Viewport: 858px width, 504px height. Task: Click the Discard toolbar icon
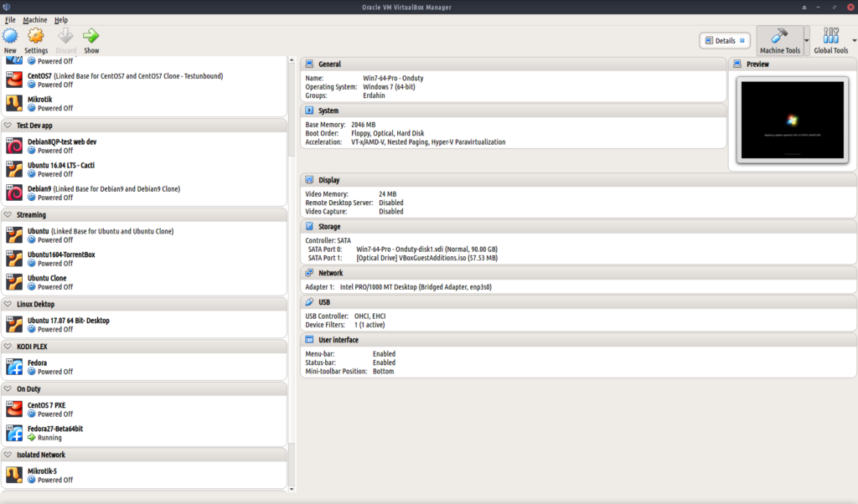[65, 37]
